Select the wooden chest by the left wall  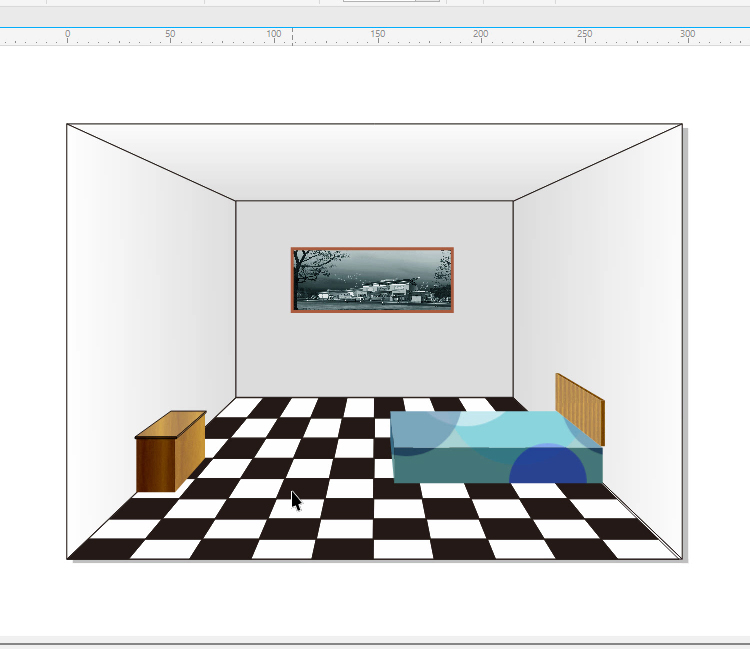coord(171,451)
